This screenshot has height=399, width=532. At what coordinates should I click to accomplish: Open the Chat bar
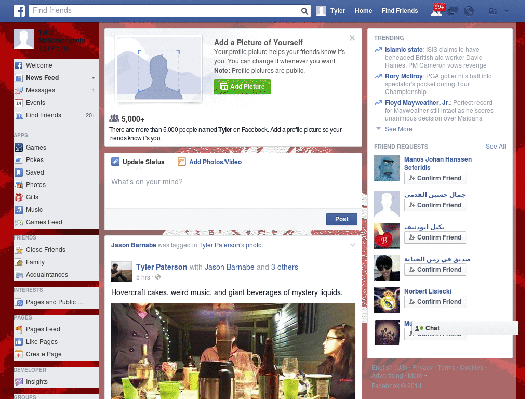[465, 328]
